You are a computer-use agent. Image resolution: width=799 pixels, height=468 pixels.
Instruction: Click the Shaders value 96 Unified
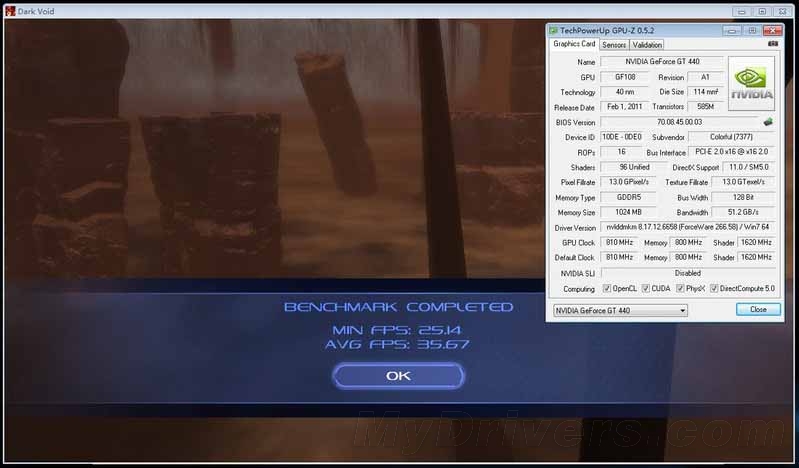tap(634, 167)
